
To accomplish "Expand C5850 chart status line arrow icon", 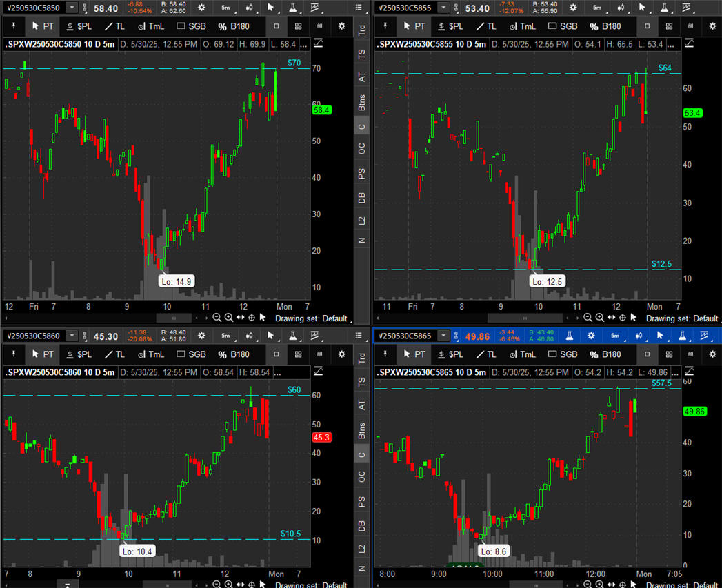I will pos(318,43).
